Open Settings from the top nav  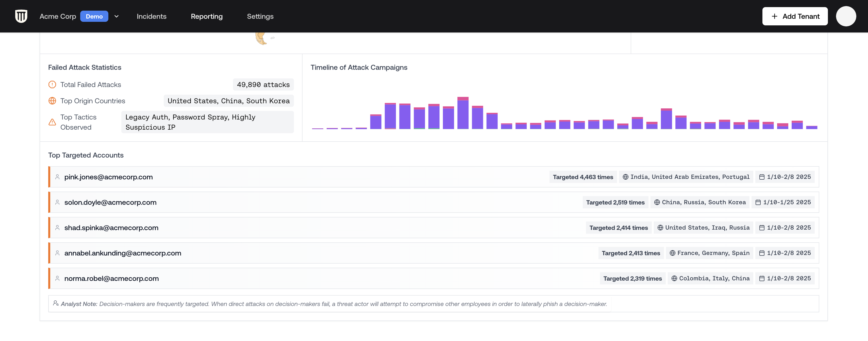(260, 16)
